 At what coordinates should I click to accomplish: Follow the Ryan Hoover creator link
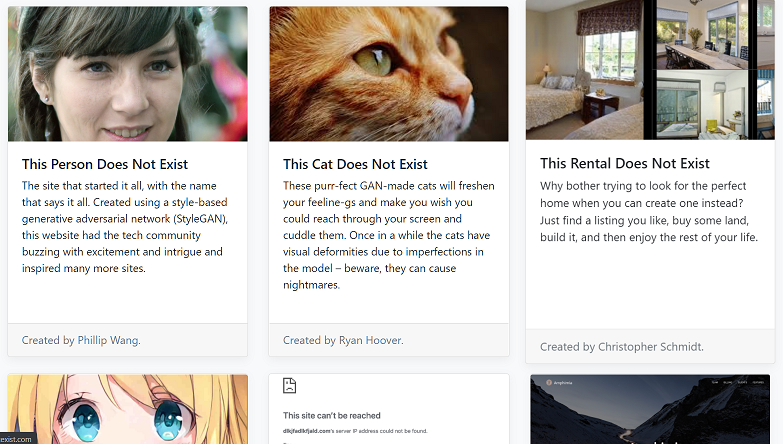pyautogui.click(x=371, y=340)
